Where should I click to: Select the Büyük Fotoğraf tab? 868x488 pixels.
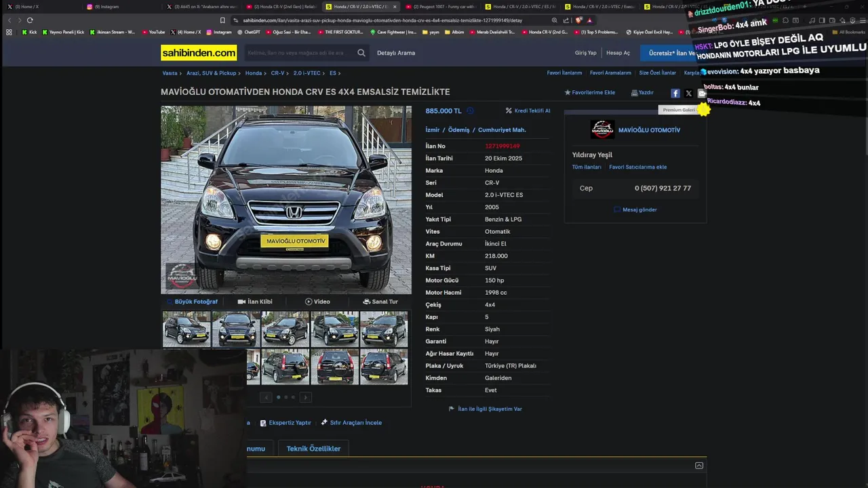coord(192,302)
